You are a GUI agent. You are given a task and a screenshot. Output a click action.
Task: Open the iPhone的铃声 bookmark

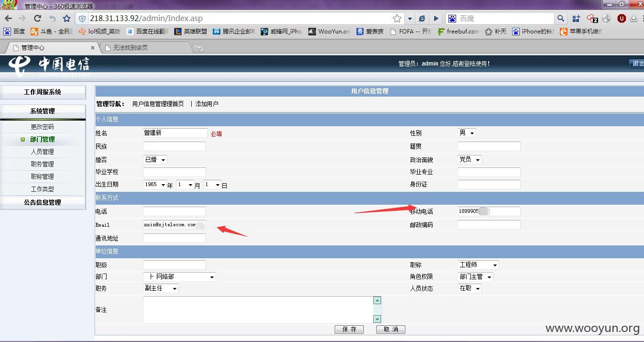click(x=533, y=31)
